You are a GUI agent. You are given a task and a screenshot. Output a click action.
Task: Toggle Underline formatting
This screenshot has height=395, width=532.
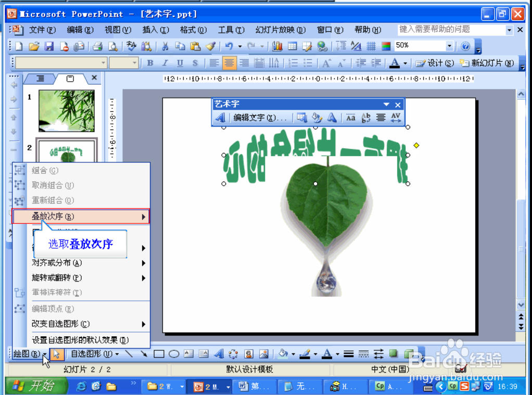[x=180, y=63]
